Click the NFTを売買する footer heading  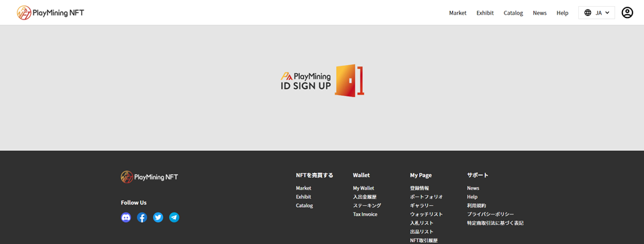coord(315,175)
